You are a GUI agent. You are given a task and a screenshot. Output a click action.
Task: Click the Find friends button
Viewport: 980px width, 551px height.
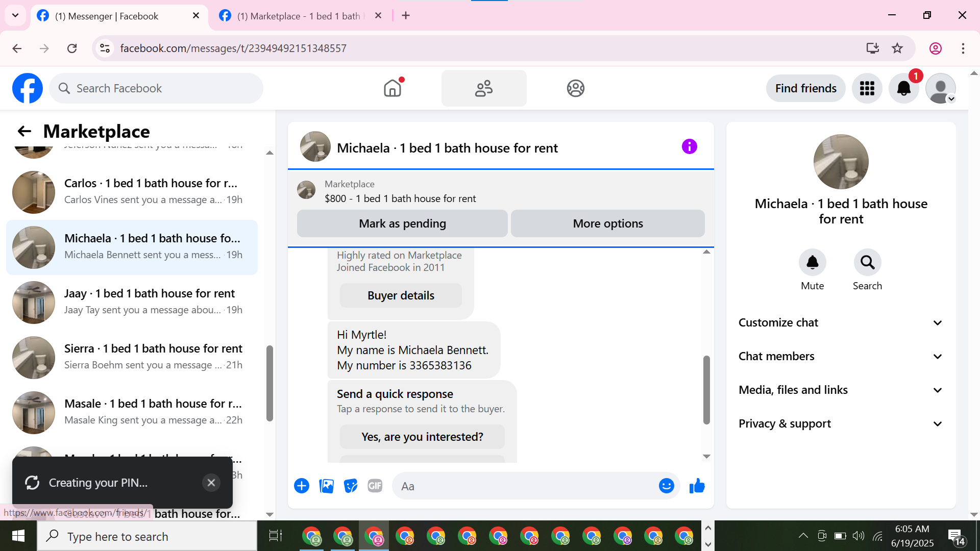coord(805,88)
